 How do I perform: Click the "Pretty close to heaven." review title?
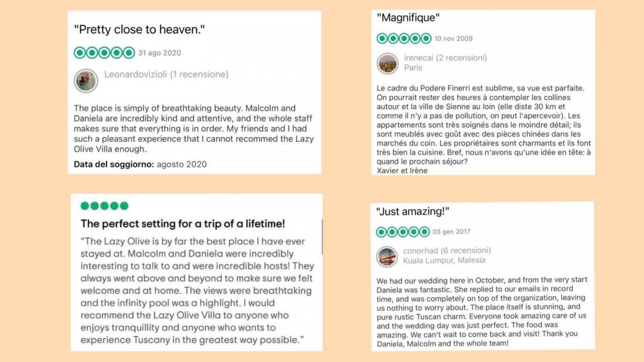[139, 29]
